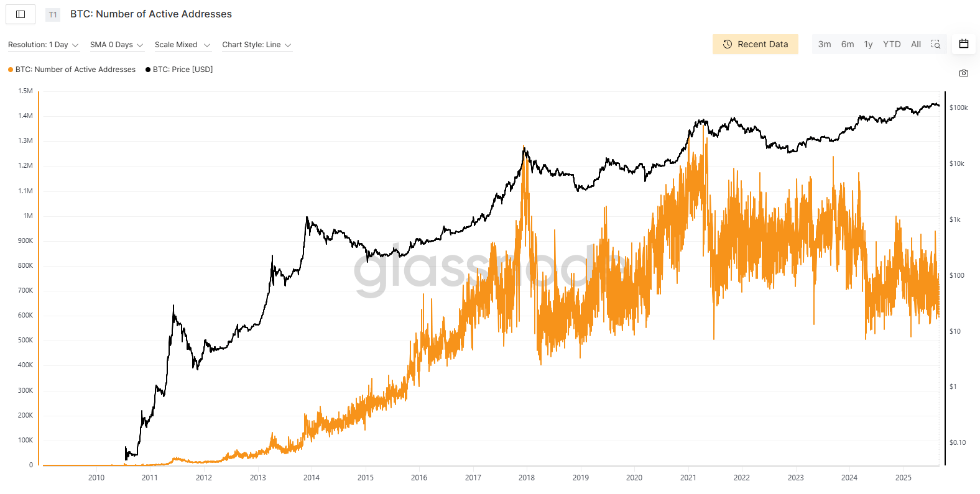Select the 3m range button

[825, 44]
